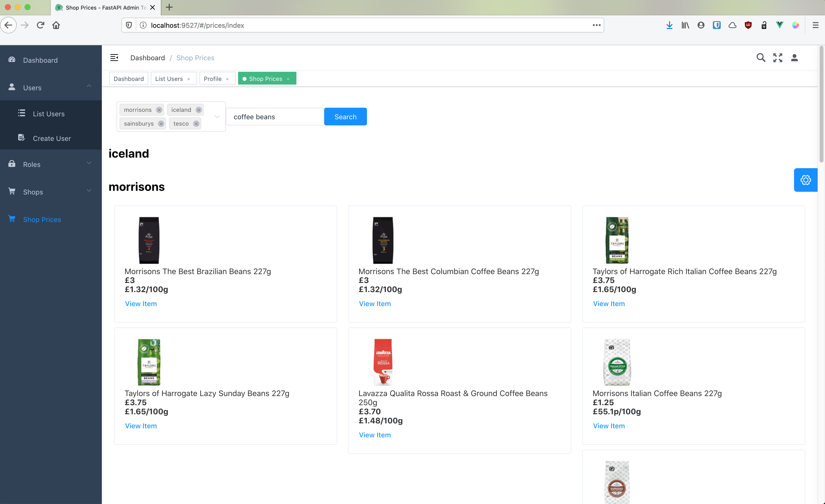Open View Item for Brazilian Beans
The image size is (825, 504).
(141, 304)
